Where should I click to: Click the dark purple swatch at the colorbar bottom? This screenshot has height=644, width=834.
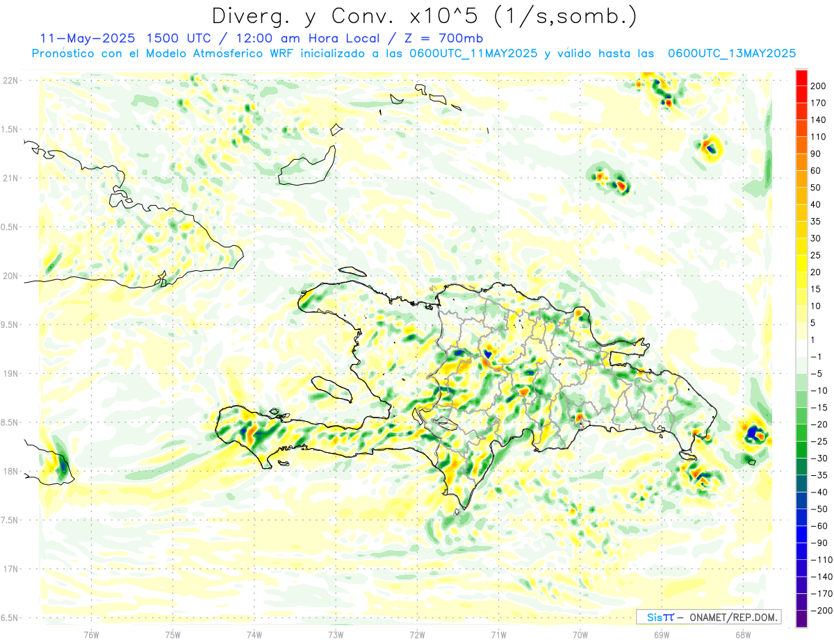[801, 618]
